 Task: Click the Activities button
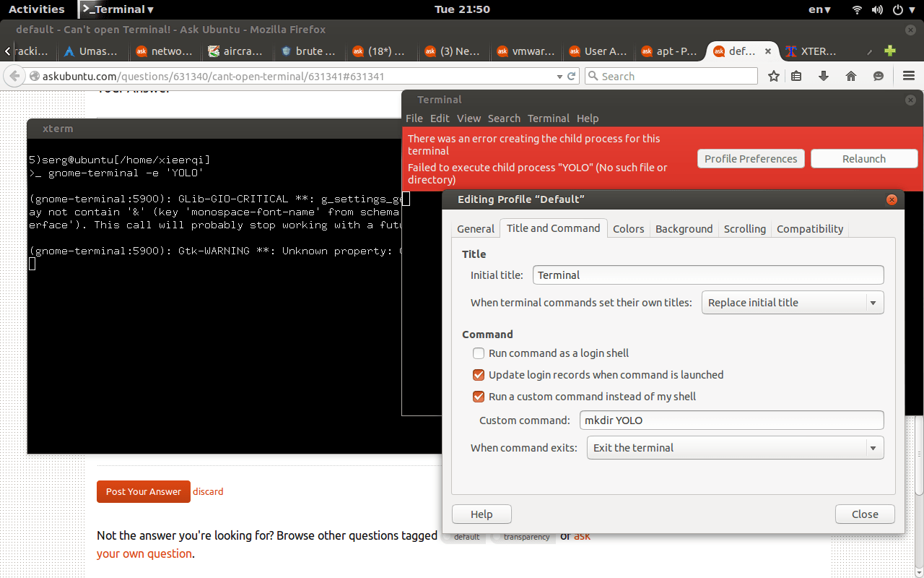(x=37, y=9)
